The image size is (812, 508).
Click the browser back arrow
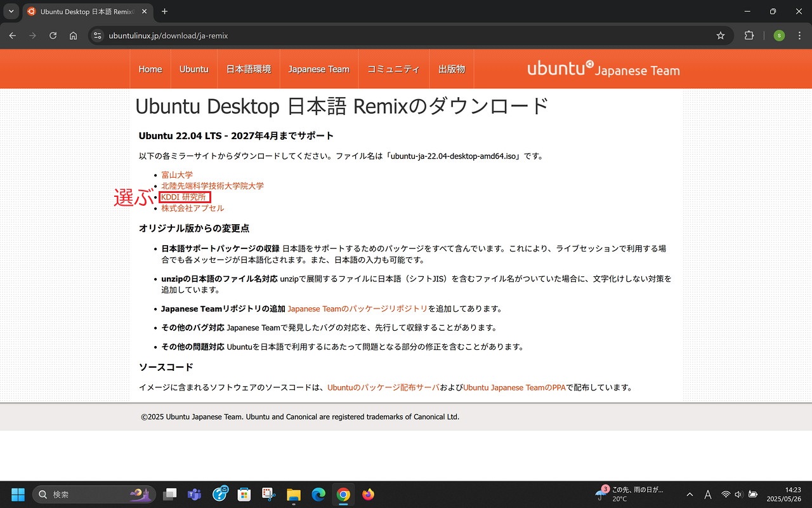pos(13,36)
